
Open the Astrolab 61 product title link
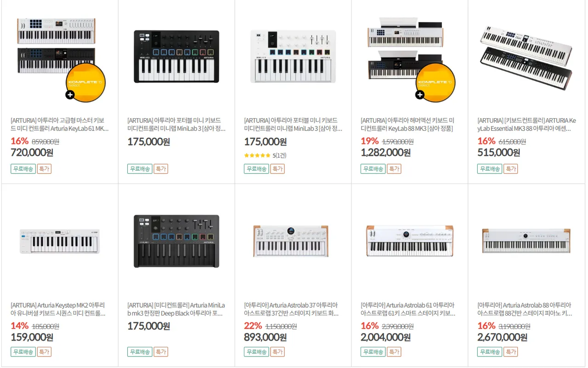coord(407,309)
